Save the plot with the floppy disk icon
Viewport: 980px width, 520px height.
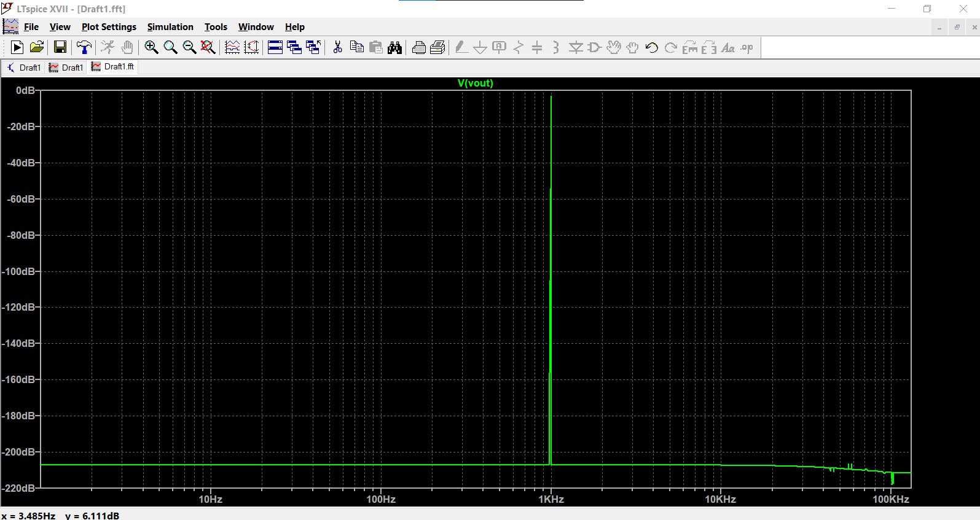click(x=60, y=47)
